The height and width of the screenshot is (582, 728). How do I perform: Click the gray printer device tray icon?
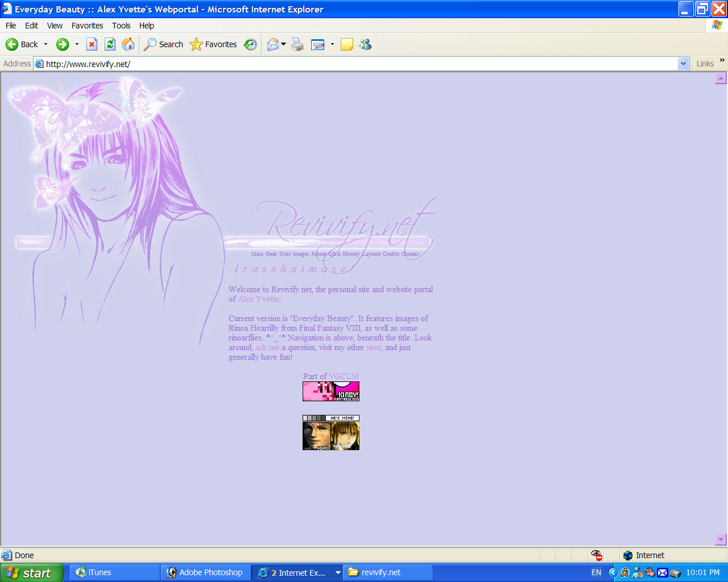click(675, 572)
